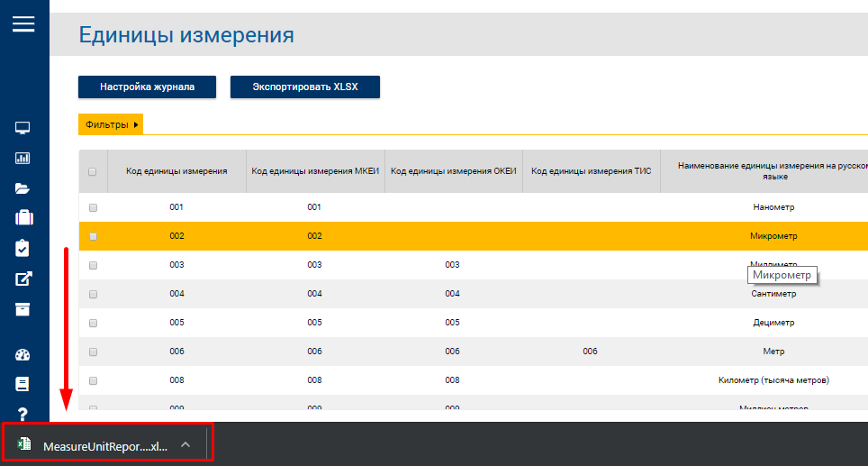Click the monitor icon in sidebar
The image size is (868, 466).
[23, 128]
